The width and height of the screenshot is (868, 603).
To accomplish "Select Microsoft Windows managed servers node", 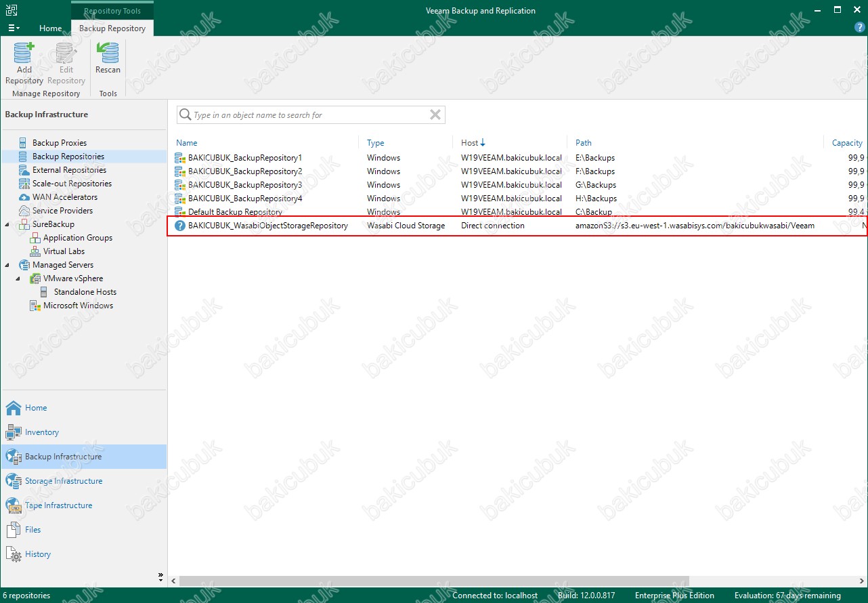I will [x=79, y=306].
